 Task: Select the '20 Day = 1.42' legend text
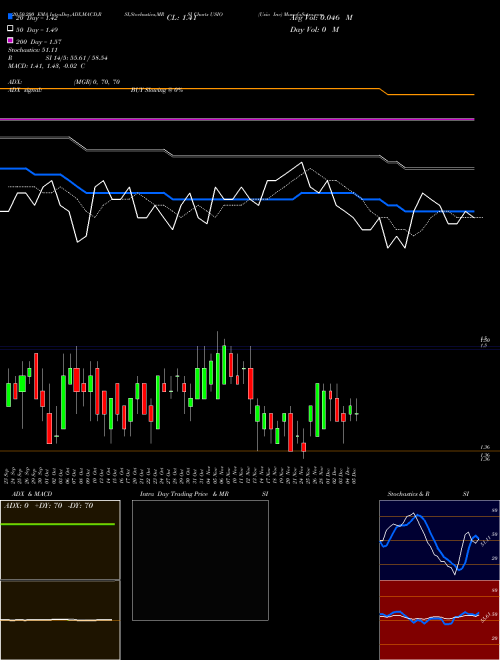pos(36,18)
